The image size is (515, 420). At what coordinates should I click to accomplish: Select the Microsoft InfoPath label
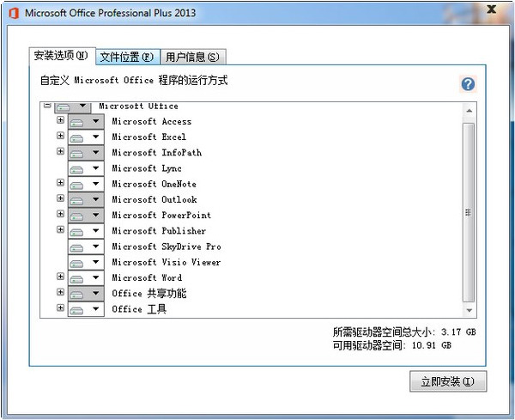[x=157, y=153]
